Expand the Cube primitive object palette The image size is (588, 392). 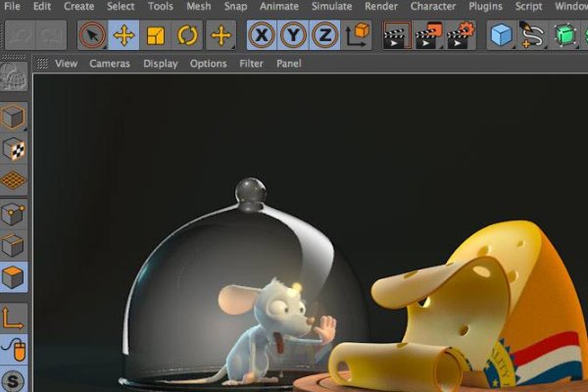502,37
